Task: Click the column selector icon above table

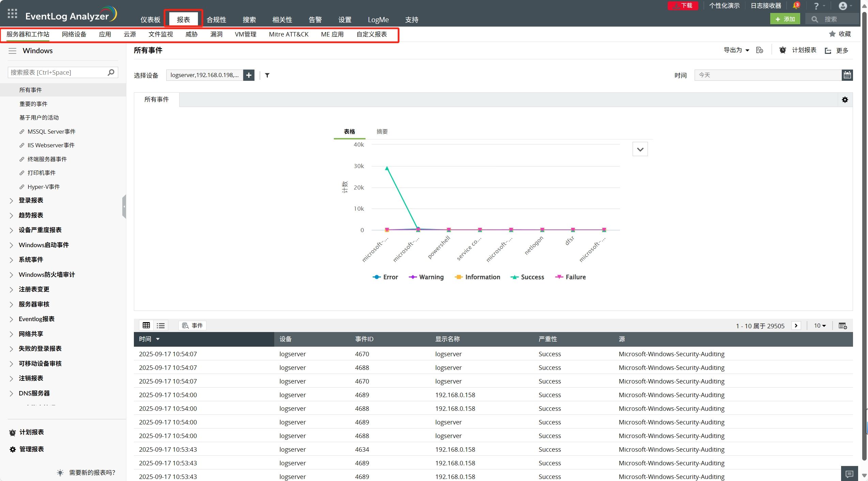Action: (842, 326)
